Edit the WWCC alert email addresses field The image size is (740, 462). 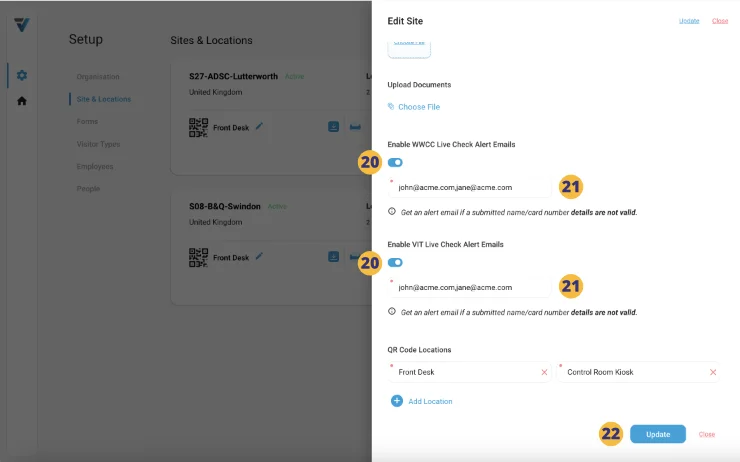[x=470, y=187]
